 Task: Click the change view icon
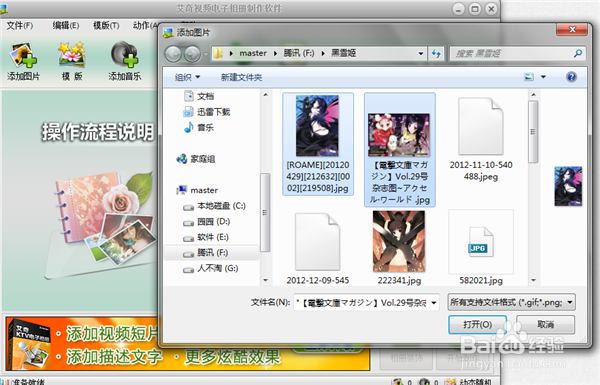coord(529,77)
